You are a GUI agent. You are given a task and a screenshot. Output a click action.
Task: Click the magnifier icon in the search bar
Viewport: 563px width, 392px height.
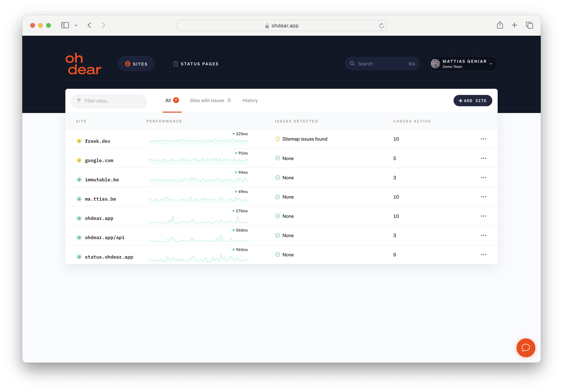(352, 64)
